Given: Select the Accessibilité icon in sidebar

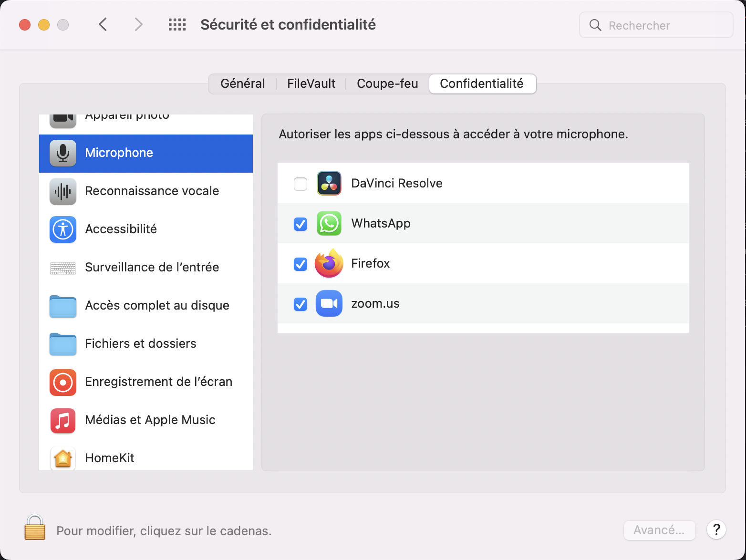Looking at the screenshot, I should [x=63, y=229].
